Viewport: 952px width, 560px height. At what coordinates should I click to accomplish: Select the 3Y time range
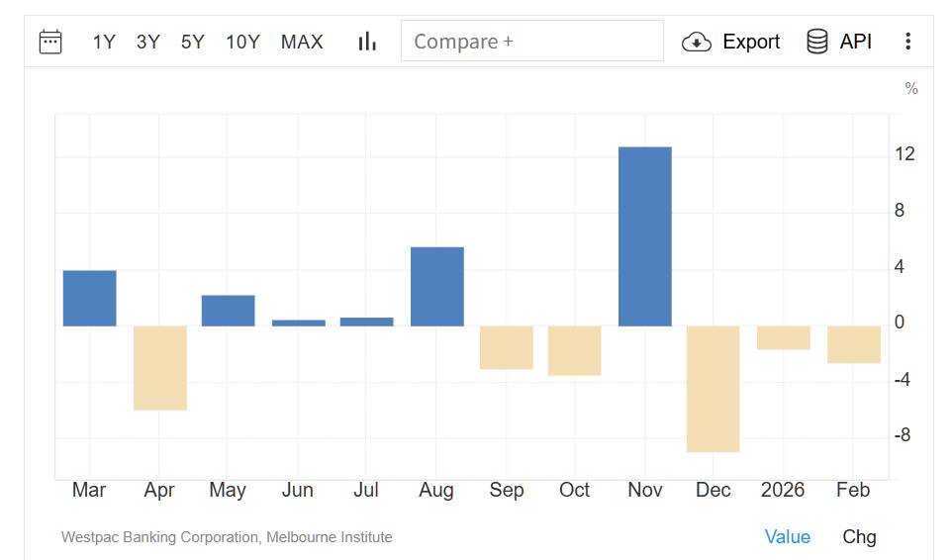coord(148,42)
